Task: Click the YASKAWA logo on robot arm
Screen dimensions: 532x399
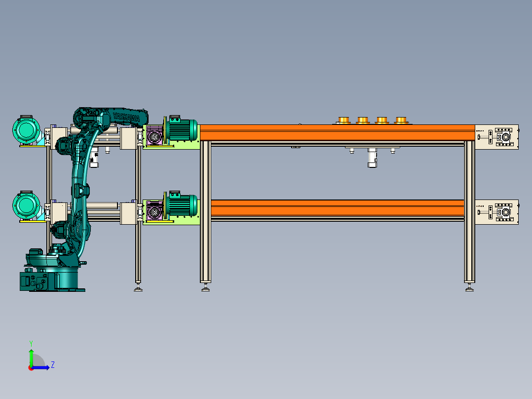Action: [x=126, y=117]
